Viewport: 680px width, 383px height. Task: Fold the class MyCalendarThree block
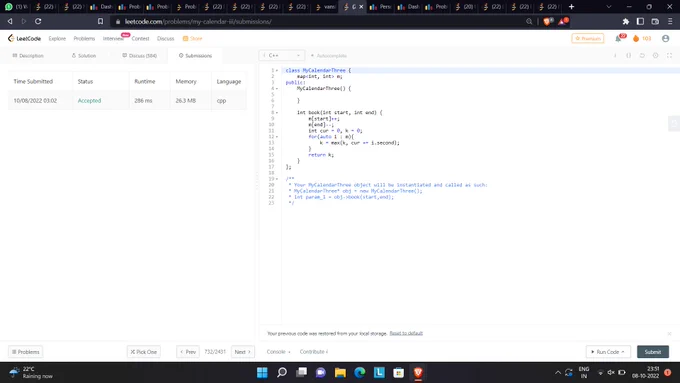[277, 70]
